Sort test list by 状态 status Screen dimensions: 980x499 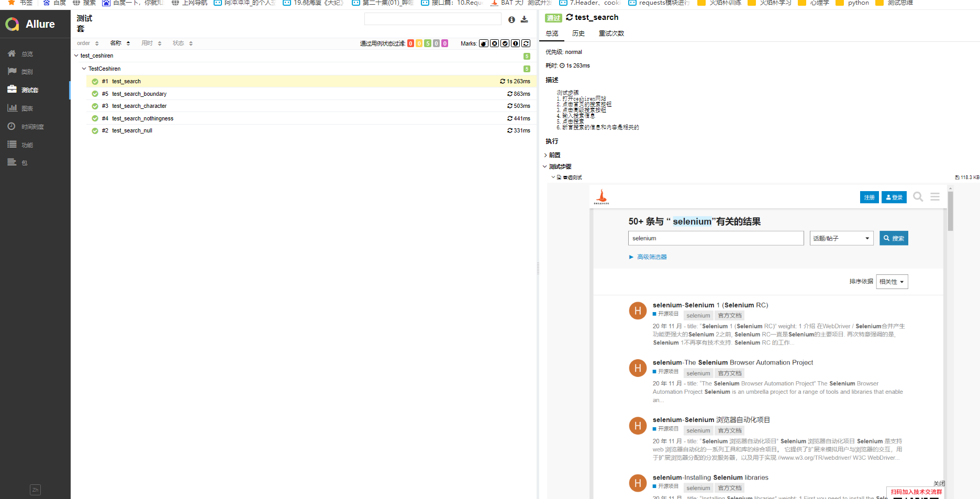183,43
